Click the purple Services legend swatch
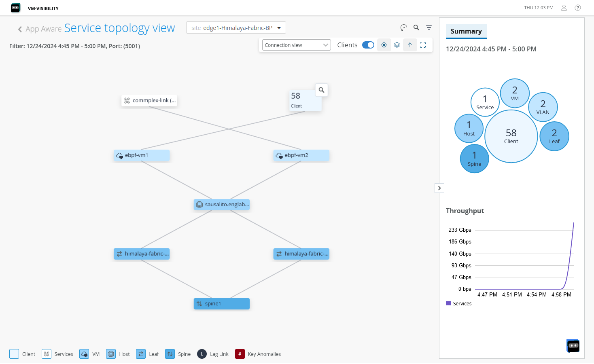This screenshot has width=594, height=364. 448,303
